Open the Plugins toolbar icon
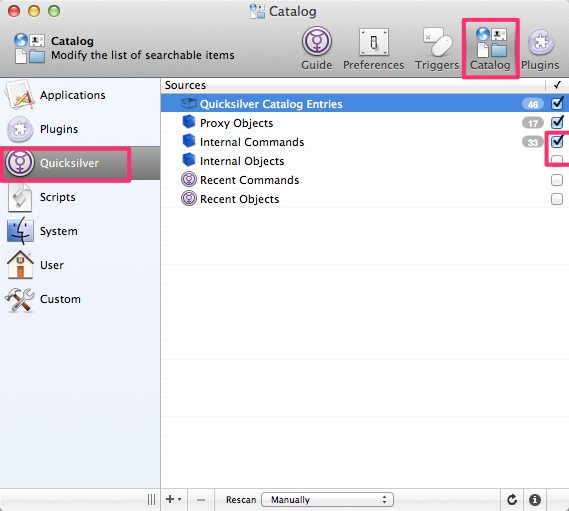This screenshot has height=511, width=569. 540,49
